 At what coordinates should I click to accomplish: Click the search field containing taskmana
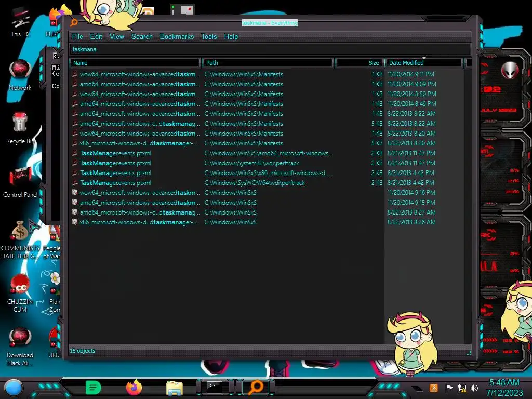270,49
